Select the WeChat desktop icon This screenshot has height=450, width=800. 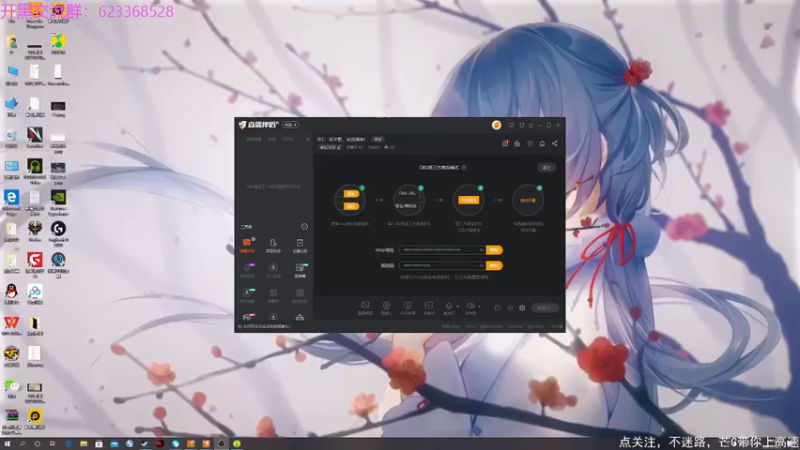[x=12, y=389]
